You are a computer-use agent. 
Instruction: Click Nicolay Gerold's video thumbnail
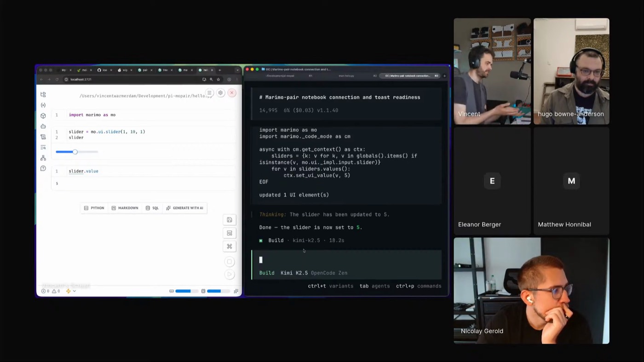point(532,291)
